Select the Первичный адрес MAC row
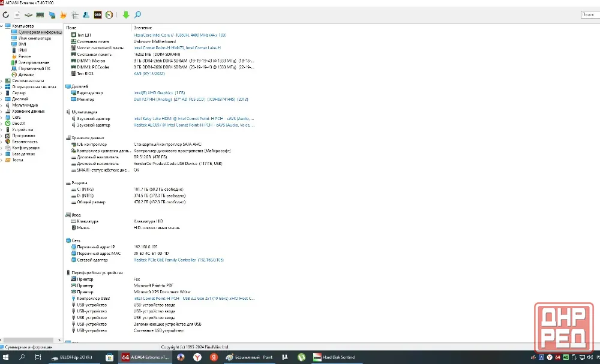 click(x=120, y=254)
